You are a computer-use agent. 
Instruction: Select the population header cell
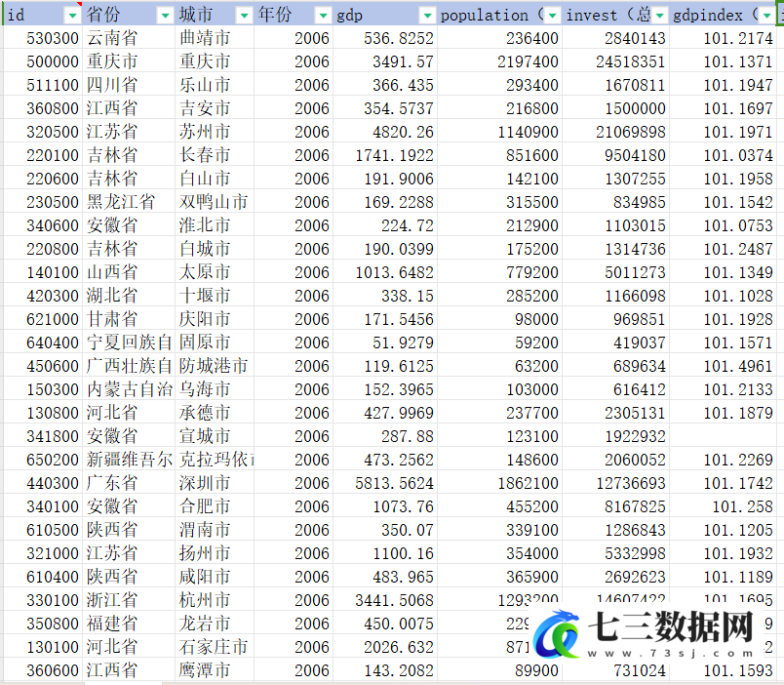point(499,15)
